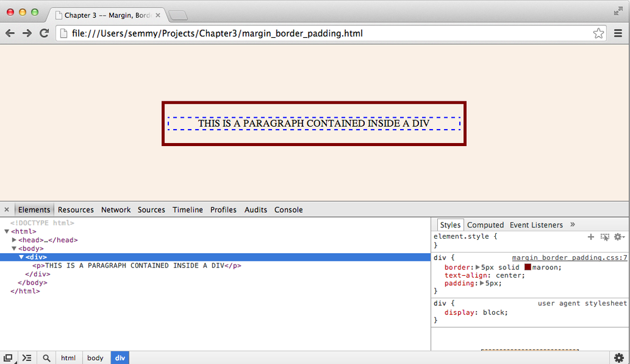Click the user agent stylesheet label
Image resolution: width=630 pixels, height=364 pixels.
[x=582, y=304]
